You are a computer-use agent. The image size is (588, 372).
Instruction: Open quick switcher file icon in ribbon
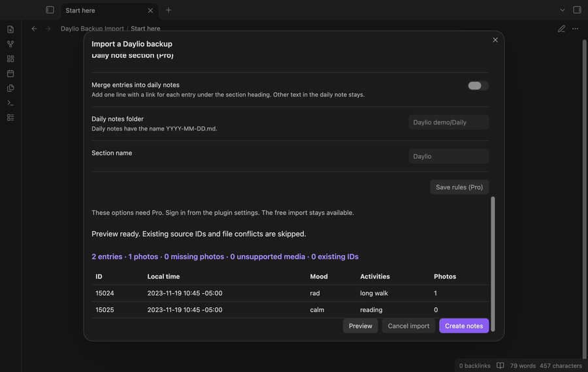coord(10,29)
